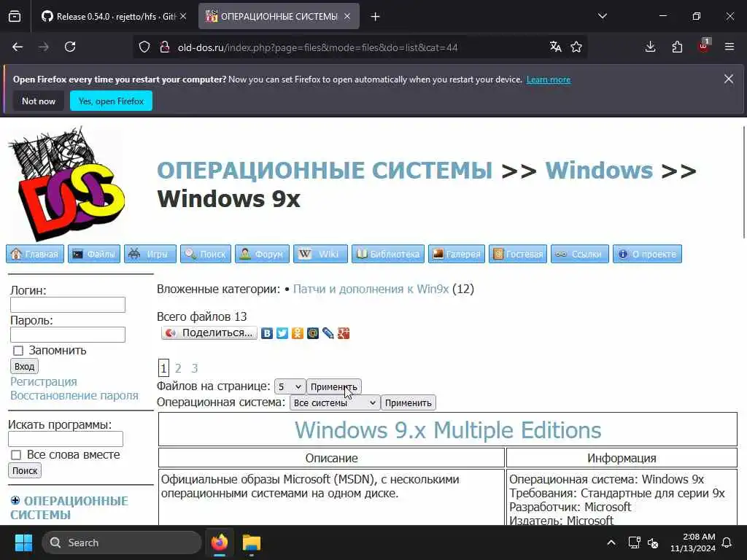Open Галерея navigation menu item

tap(457, 254)
